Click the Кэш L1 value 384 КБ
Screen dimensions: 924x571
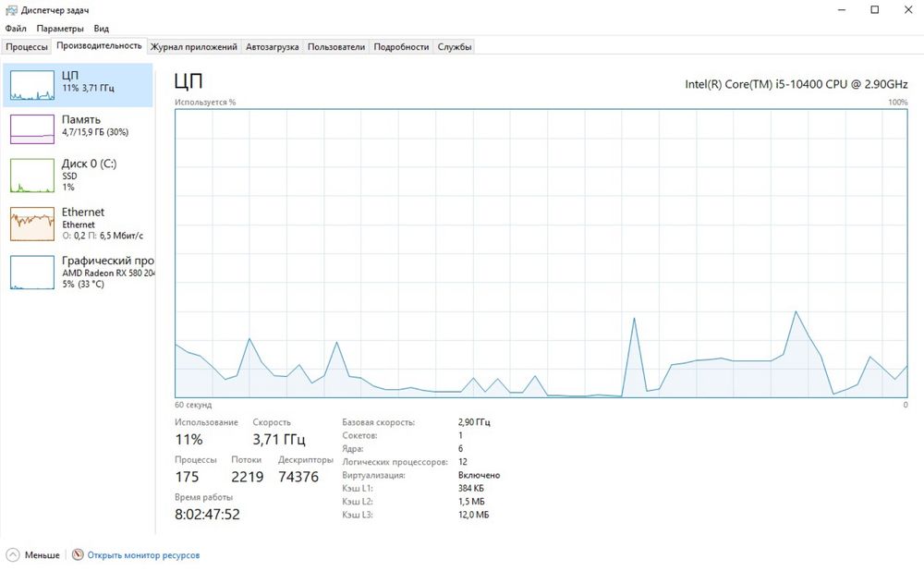[471, 489]
